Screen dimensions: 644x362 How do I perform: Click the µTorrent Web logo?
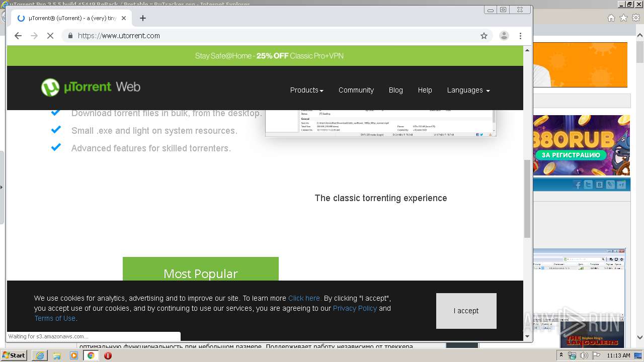[x=91, y=87]
